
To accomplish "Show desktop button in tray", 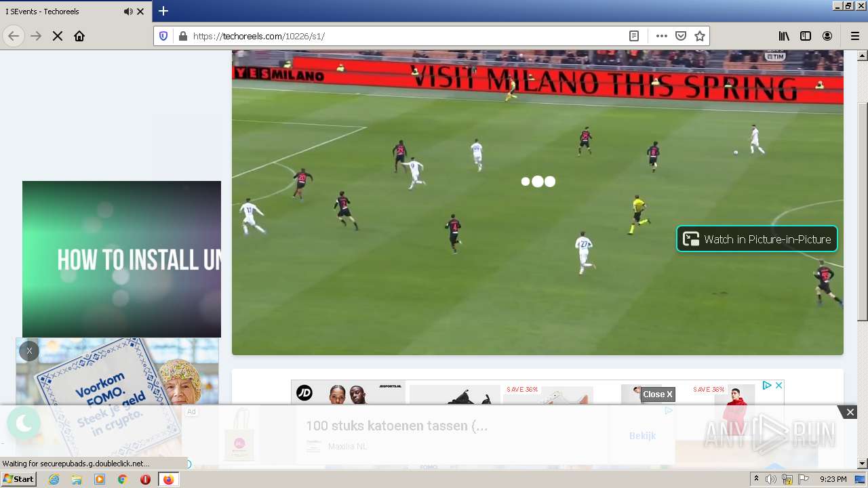I will tap(861, 479).
